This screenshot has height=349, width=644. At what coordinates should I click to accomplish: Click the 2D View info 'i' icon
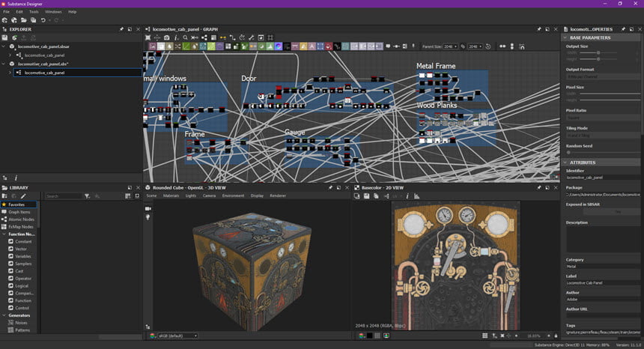point(407,196)
